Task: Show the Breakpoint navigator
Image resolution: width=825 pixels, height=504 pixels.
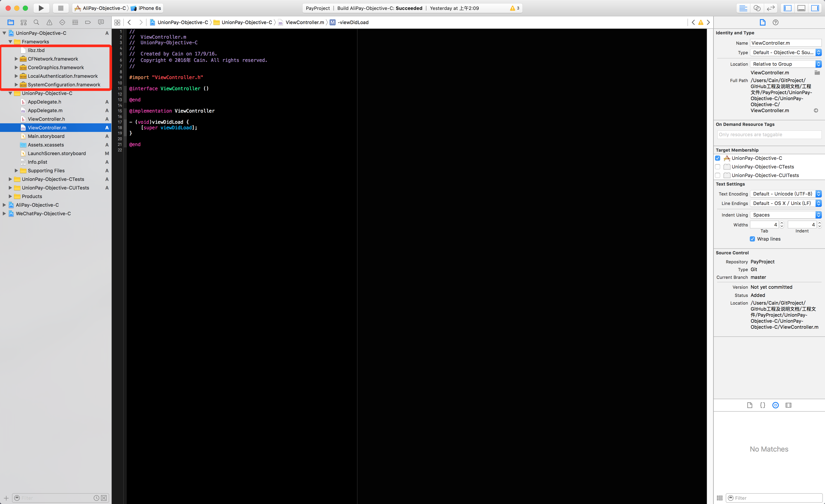Action: point(88,22)
